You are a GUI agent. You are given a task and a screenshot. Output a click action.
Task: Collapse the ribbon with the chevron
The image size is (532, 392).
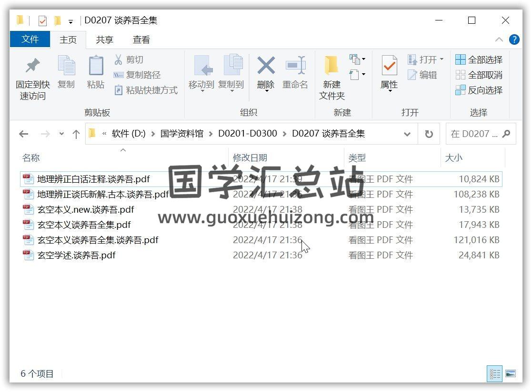pyautogui.click(x=499, y=39)
